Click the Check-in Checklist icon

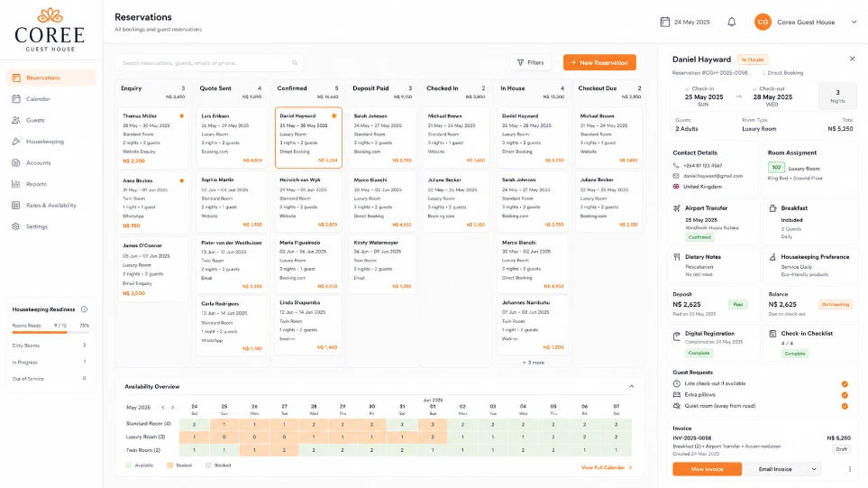click(x=772, y=334)
